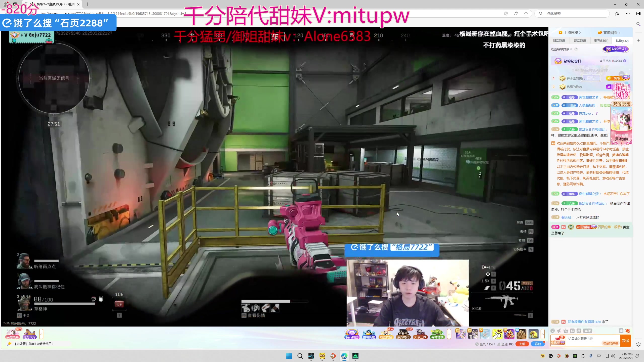Open the sidebar search magnifier icon

pos(638,24)
